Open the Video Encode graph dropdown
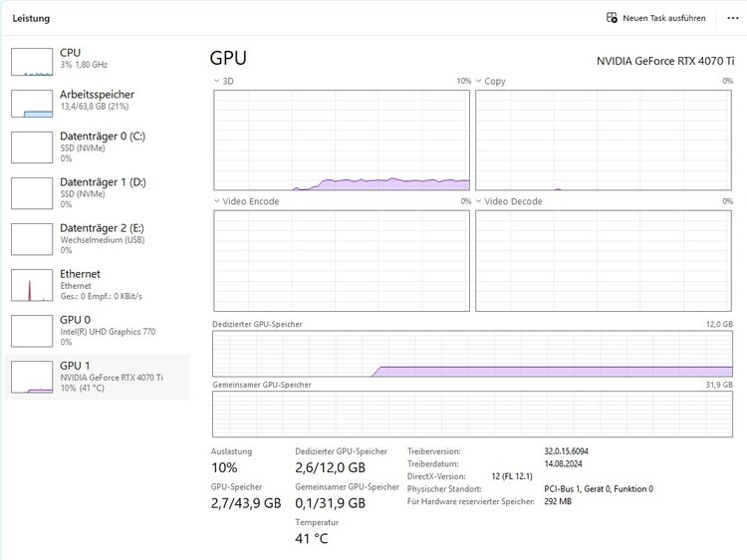Viewport: 747px width, 560px height. click(x=218, y=201)
